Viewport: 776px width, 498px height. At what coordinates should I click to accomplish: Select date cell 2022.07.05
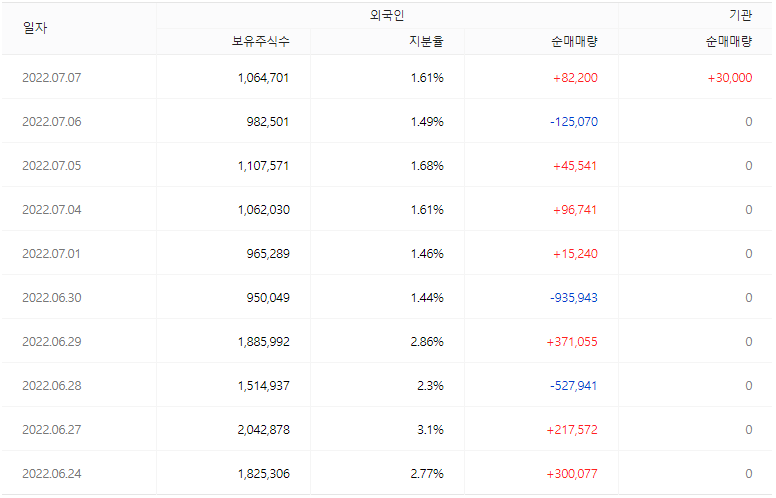(x=52, y=166)
